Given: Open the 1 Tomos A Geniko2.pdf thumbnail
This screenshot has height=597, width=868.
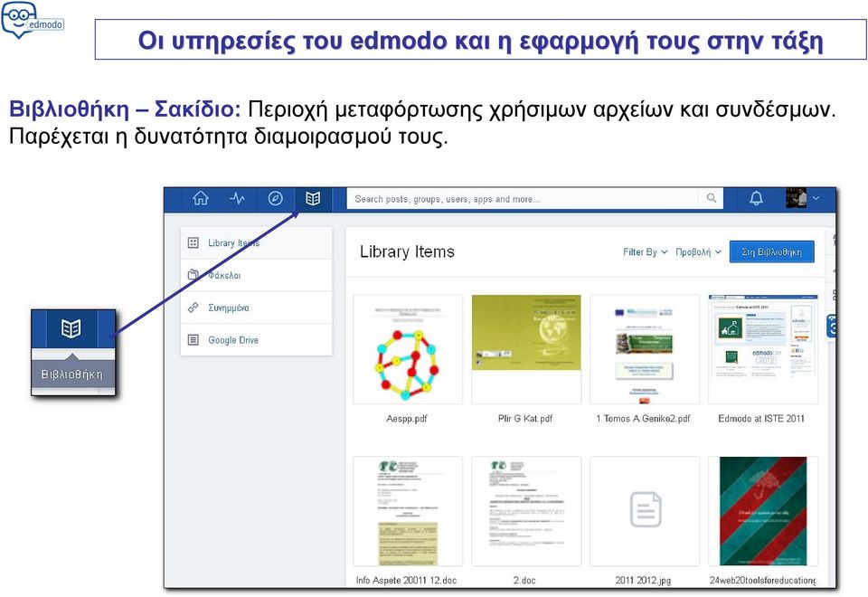Looking at the screenshot, I should point(645,349).
